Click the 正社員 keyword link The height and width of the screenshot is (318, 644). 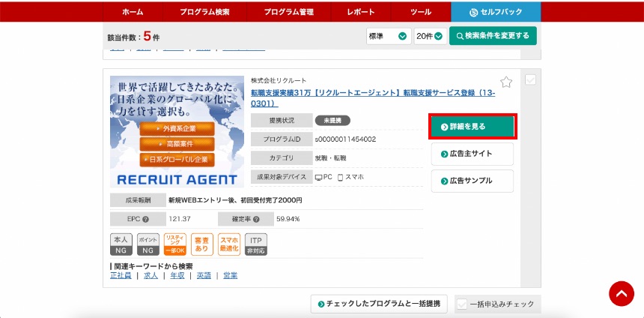pyautogui.click(x=121, y=276)
